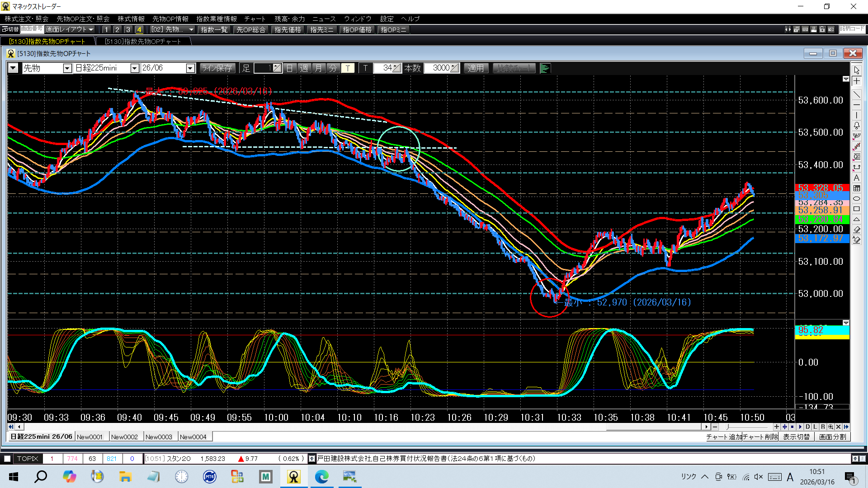Click the magnifier zoom icon below the chart
The width and height of the screenshot is (868, 488).
click(x=831, y=427)
